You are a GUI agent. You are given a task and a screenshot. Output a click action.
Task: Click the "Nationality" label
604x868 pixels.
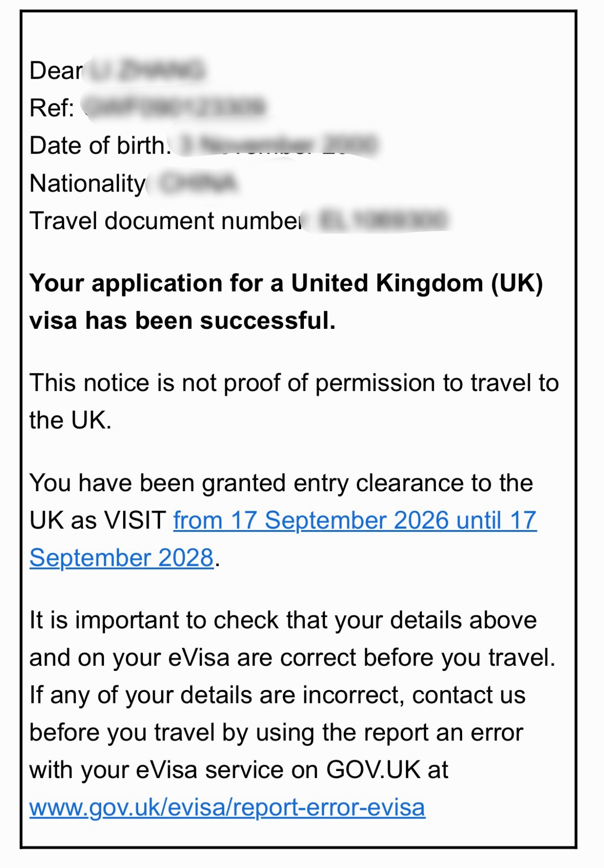(x=87, y=184)
